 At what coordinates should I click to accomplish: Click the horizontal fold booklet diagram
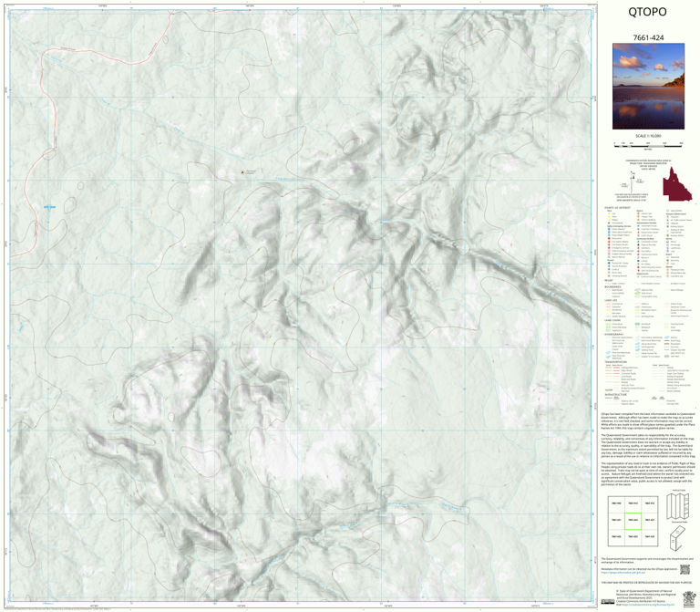pyautogui.click(x=678, y=537)
